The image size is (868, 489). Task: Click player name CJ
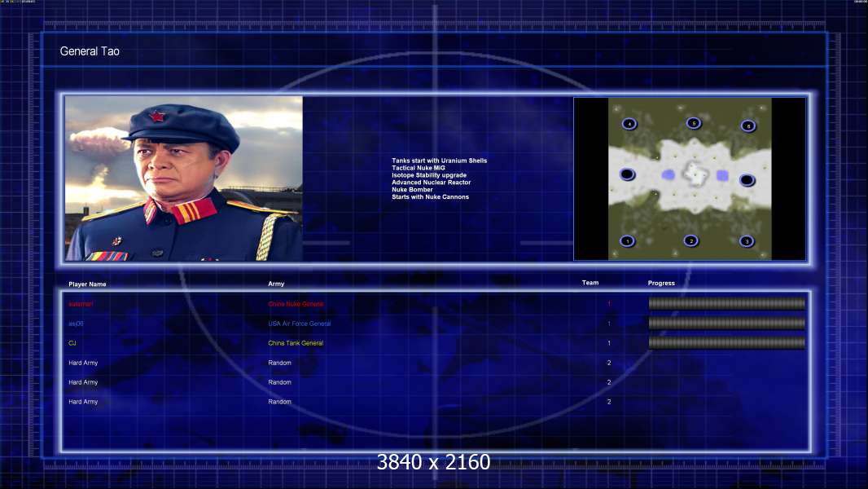pyautogui.click(x=72, y=343)
